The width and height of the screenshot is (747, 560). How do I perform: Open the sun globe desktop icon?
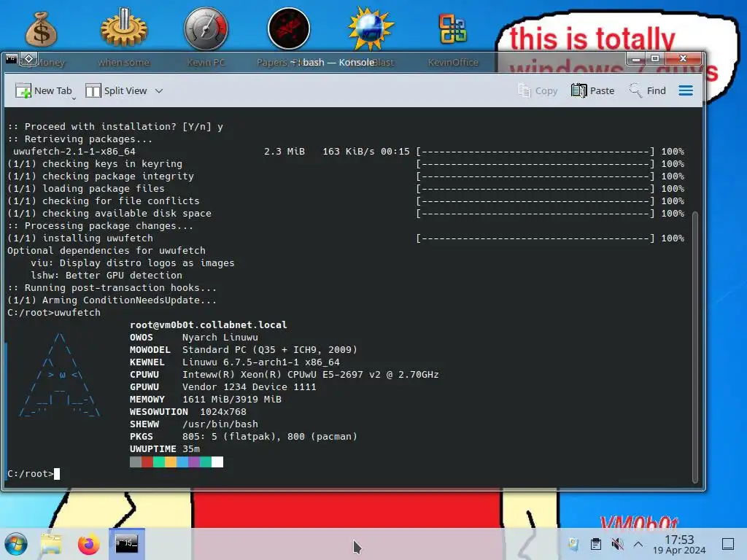click(x=371, y=28)
